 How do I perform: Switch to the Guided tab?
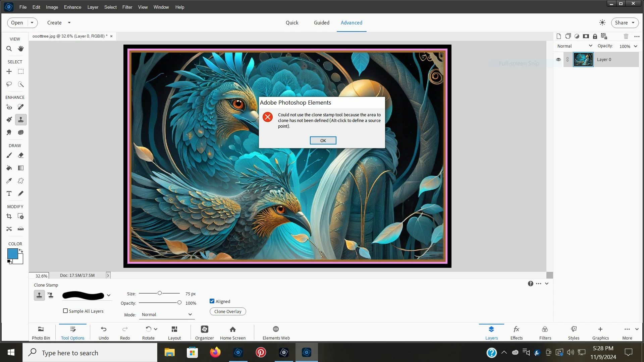321,23
